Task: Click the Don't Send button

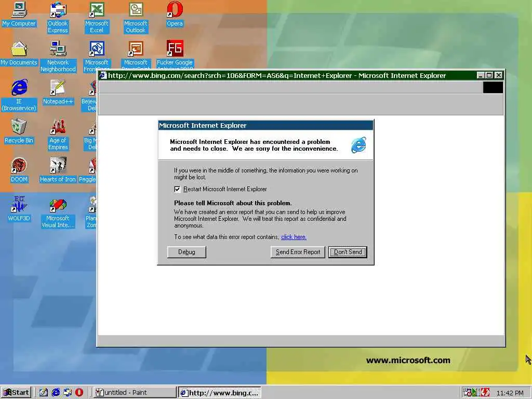Action: coord(348,252)
